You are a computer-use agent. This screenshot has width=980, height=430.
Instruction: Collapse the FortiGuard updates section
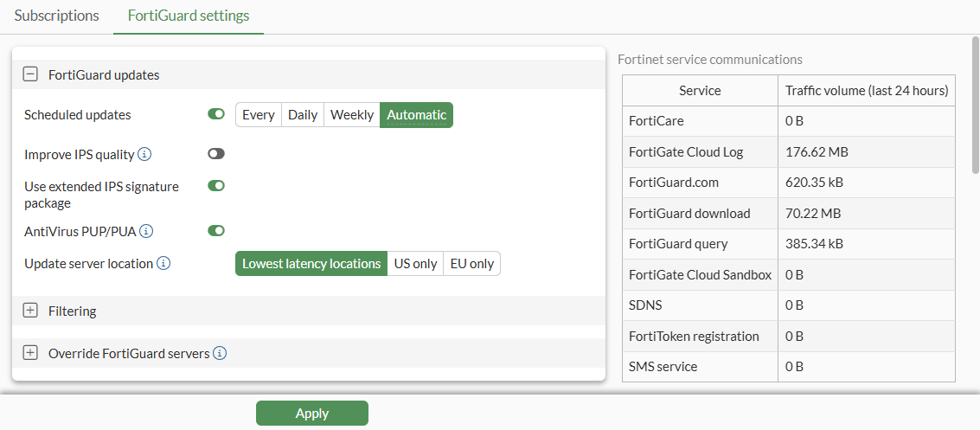(x=30, y=75)
